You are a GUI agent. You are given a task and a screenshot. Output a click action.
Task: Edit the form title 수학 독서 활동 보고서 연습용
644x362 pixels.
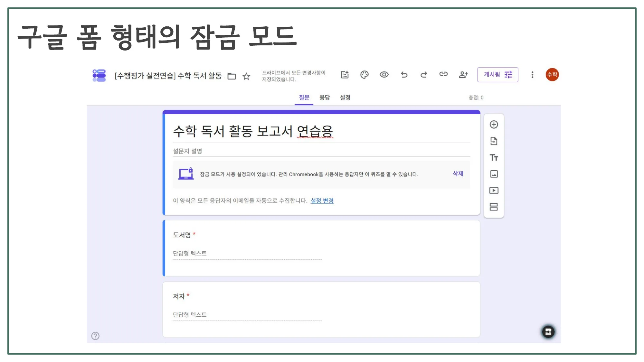pyautogui.click(x=253, y=131)
